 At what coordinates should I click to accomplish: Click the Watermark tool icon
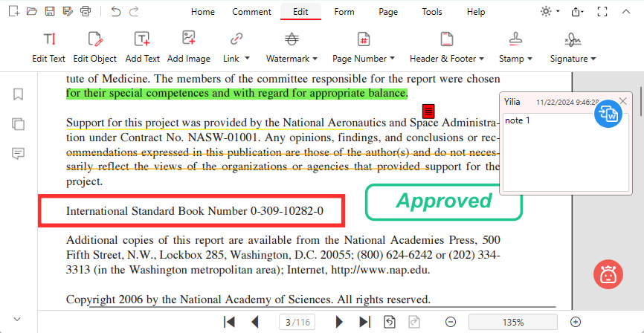click(292, 39)
